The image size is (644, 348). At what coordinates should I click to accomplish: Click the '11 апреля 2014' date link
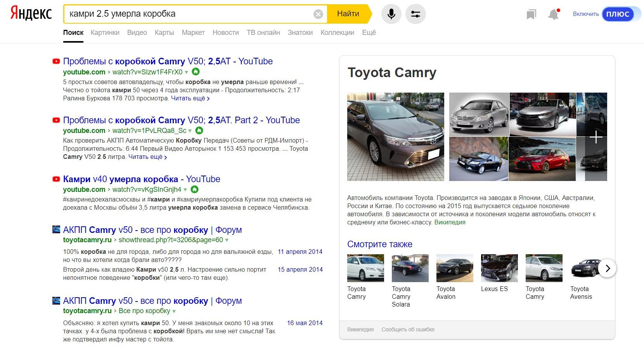(300, 252)
